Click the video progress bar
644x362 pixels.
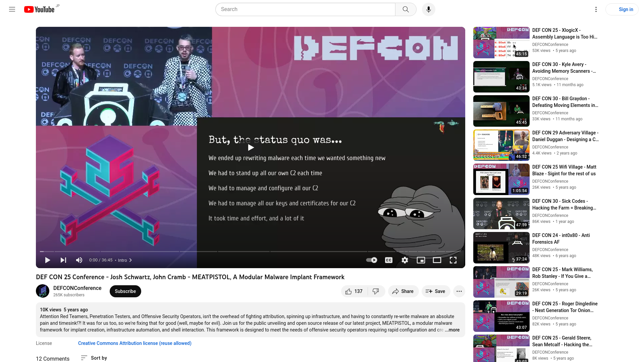[x=251, y=251]
